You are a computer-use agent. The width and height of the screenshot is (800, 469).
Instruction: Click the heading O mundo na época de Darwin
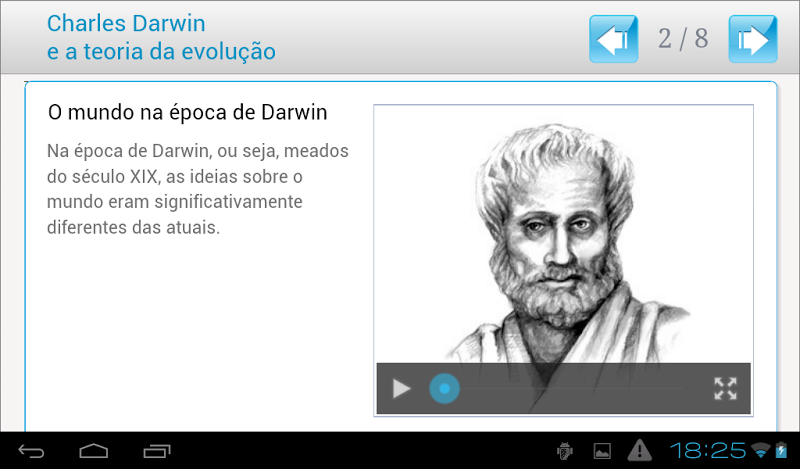pyautogui.click(x=187, y=112)
